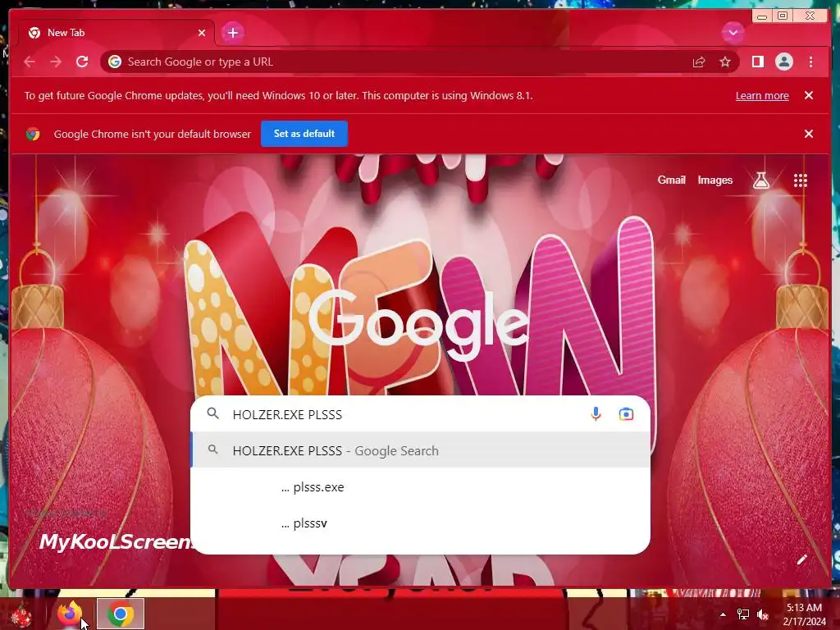The width and height of the screenshot is (840, 630).
Task: Open the network tray icon
Action: (743, 615)
